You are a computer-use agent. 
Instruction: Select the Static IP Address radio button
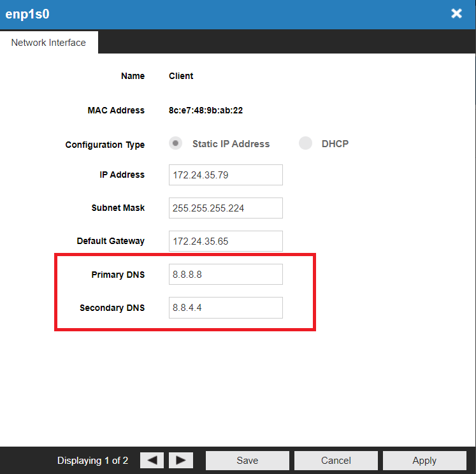[176, 143]
